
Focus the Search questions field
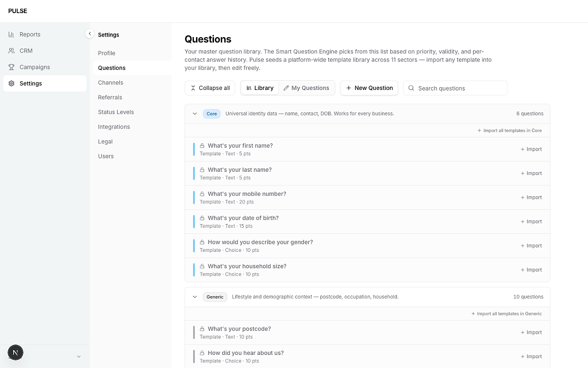pos(455,88)
